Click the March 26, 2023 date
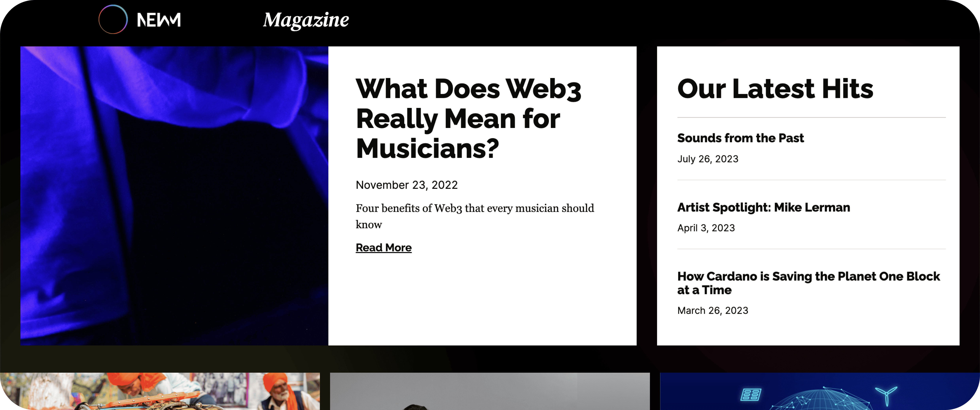Viewport: 980px width, 410px height. click(712, 310)
